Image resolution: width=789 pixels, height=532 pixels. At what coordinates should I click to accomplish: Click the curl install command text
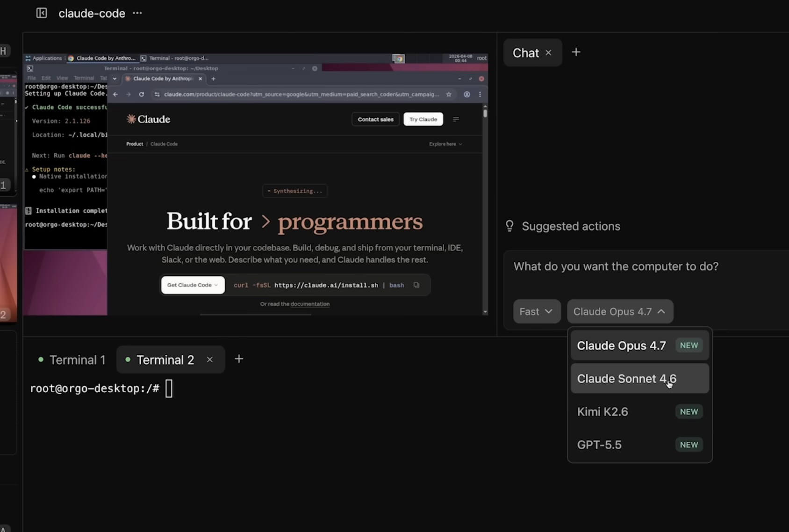pyautogui.click(x=319, y=285)
